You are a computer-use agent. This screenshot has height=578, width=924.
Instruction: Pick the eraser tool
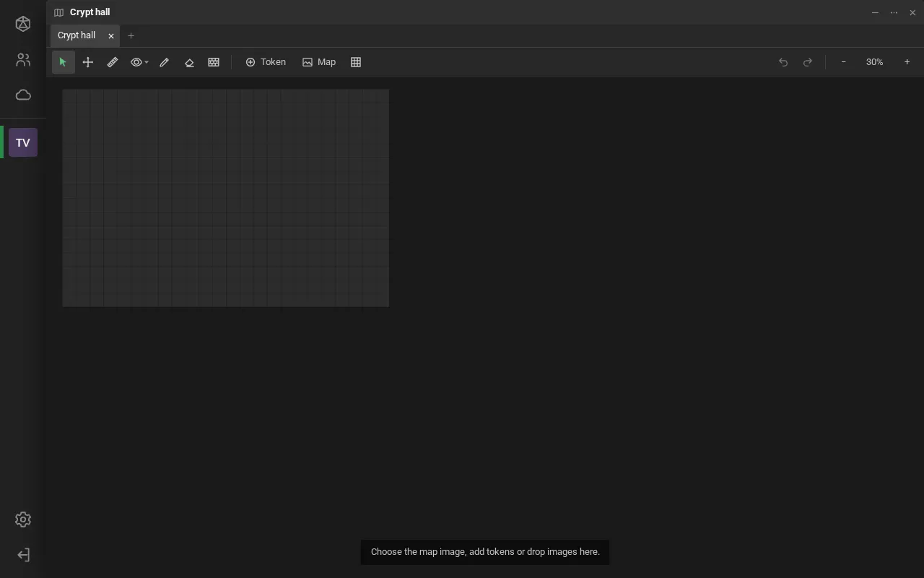pos(189,62)
